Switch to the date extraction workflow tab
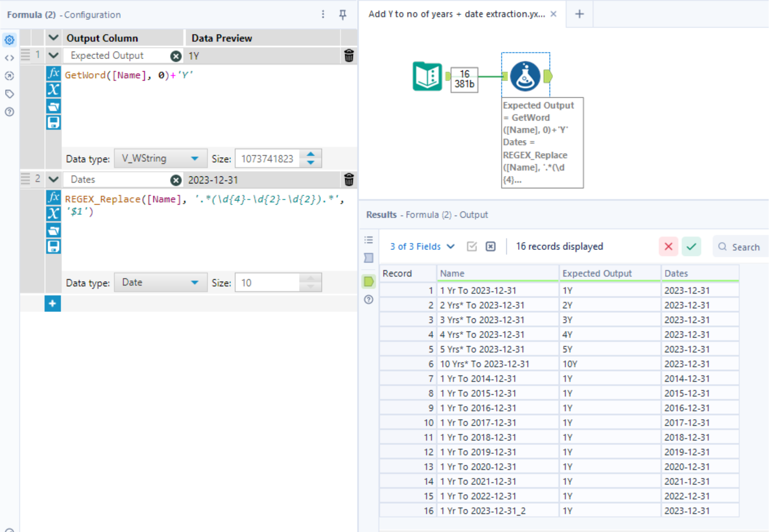Screen dimensions: 769x532 click(457, 14)
